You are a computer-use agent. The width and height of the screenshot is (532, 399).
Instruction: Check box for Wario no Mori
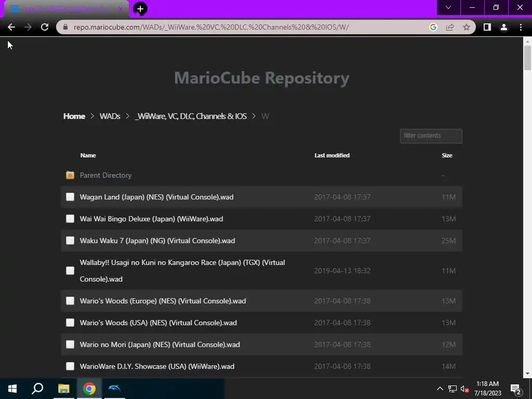coord(70,344)
